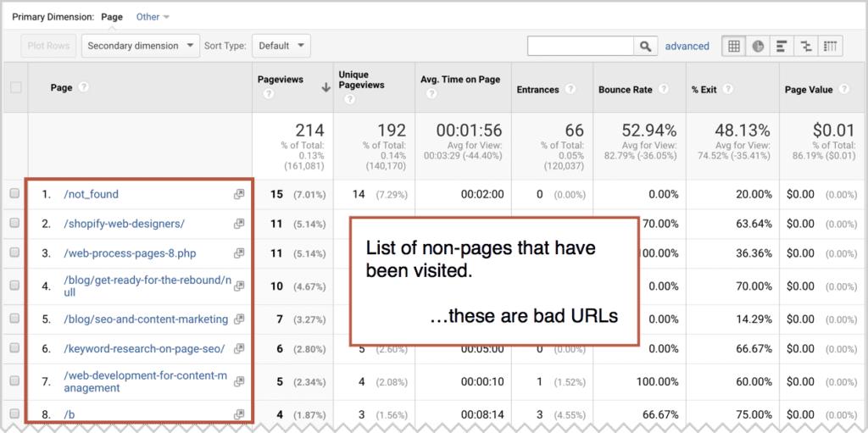
Task: Tick checkbox for /shopify-web-designers/ row
Action: [x=14, y=223]
